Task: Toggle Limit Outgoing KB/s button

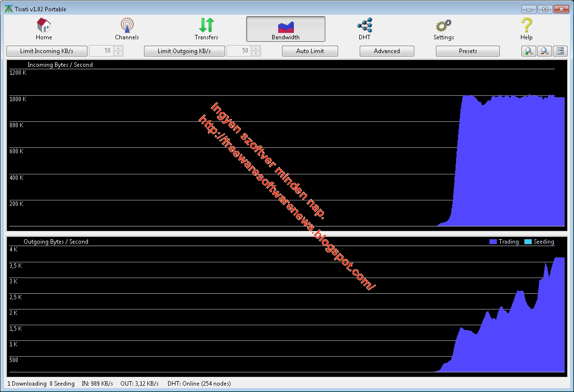Action: pos(184,51)
